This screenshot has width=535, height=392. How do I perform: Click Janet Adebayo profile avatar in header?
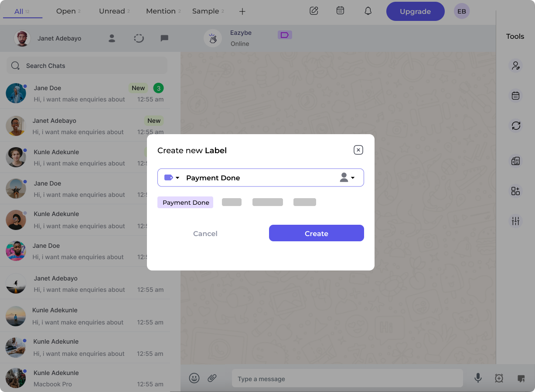pyautogui.click(x=22, y=38)
